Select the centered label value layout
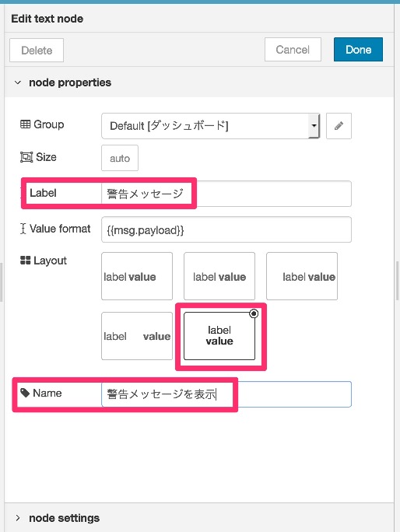 click(x=219, y=276)
